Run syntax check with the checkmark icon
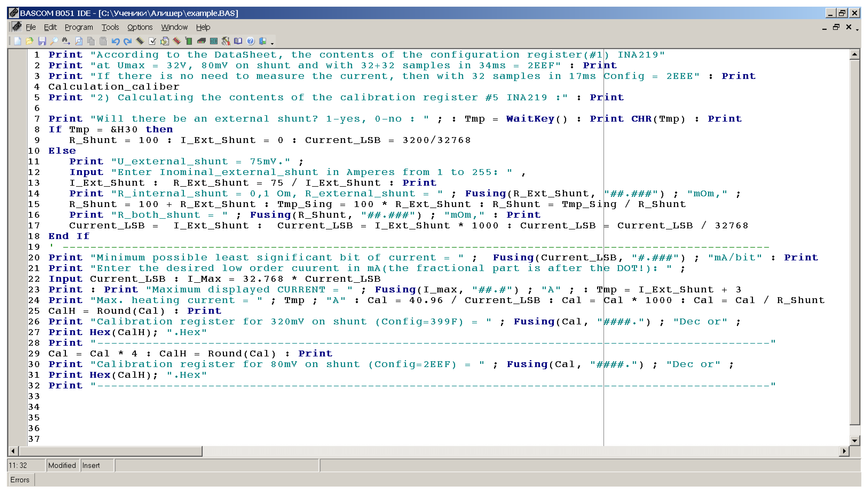Viewport: 868px width, 493px height. [x=152, y=41]
